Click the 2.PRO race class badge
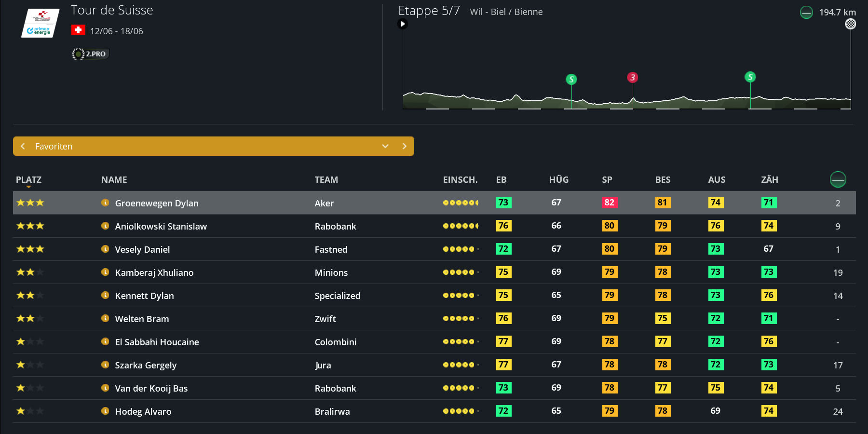868x434 pixels. pos(90,54)
